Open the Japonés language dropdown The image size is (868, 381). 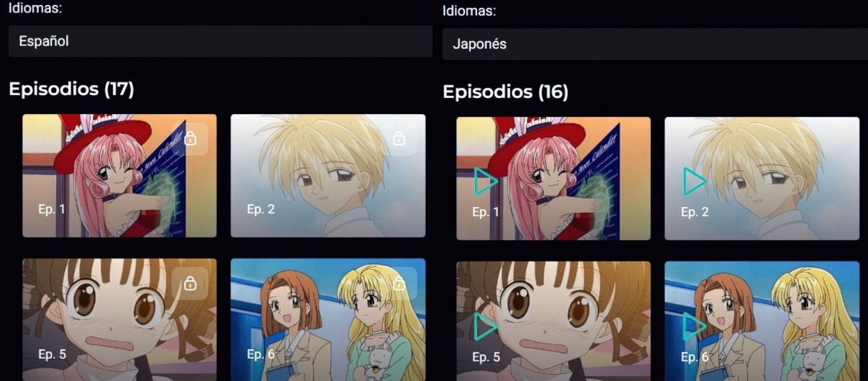click(655, 44)
